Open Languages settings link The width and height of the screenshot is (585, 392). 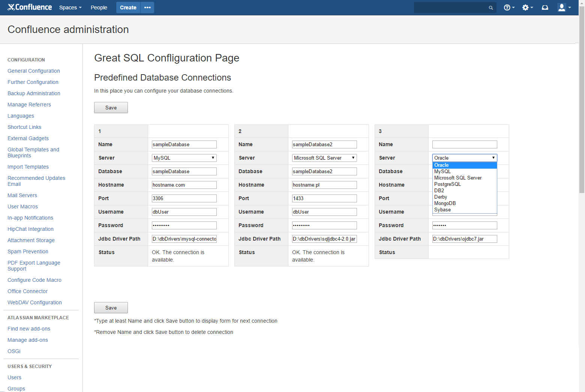pyautogui.click(x=21, y=116)
